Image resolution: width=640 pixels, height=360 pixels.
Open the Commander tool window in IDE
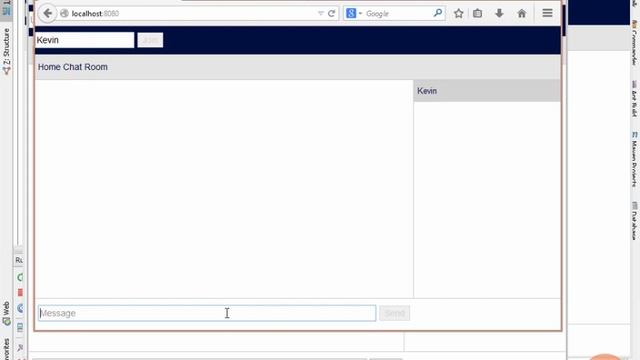click(x=634, y=43)
